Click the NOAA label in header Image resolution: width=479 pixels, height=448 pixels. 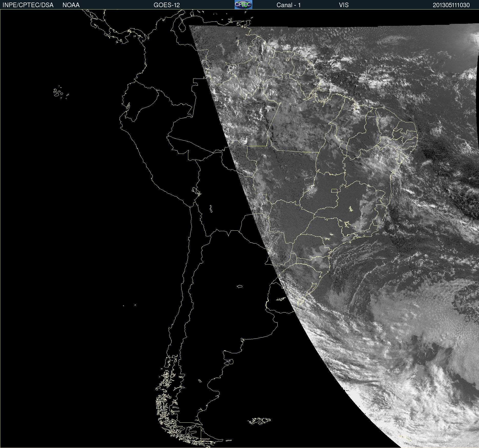[71, 5]
